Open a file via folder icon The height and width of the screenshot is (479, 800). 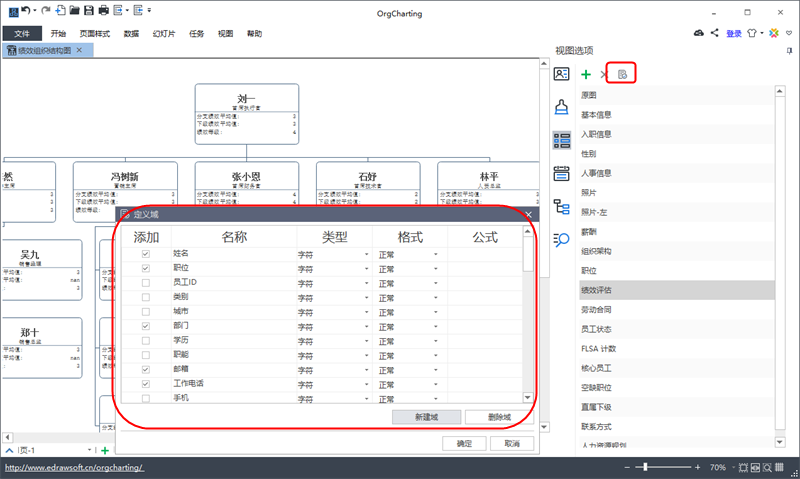74,10
